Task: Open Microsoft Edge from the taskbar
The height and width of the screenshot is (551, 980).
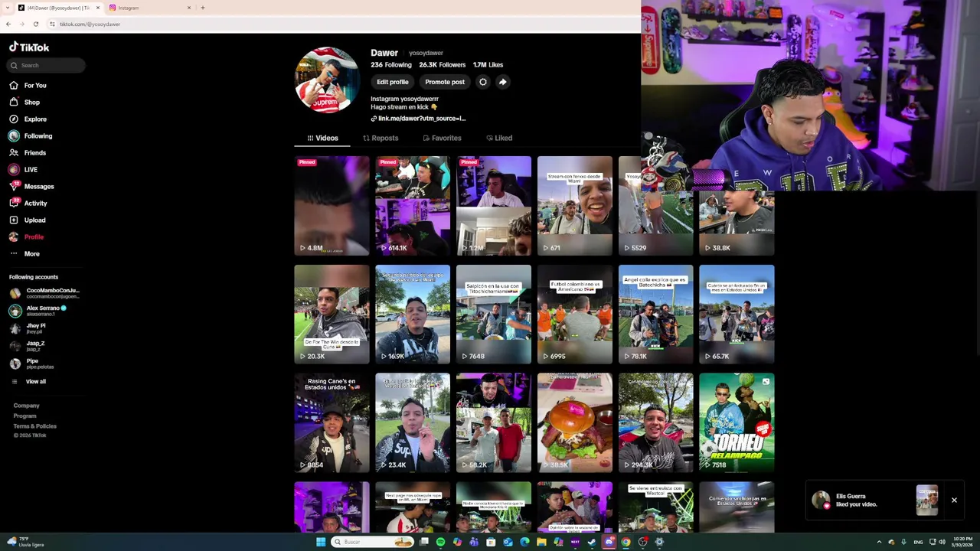Action: coord(524,542)
